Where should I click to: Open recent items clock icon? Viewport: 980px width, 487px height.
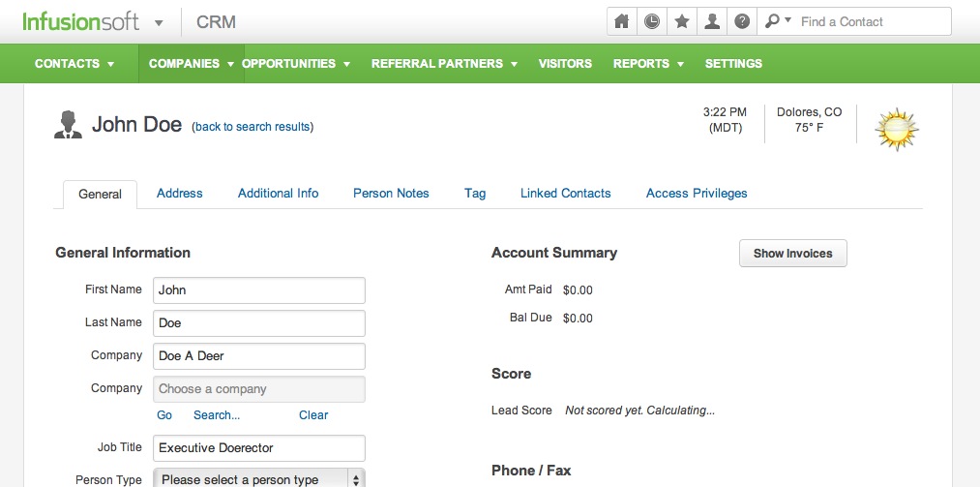[x=652, y=22]
